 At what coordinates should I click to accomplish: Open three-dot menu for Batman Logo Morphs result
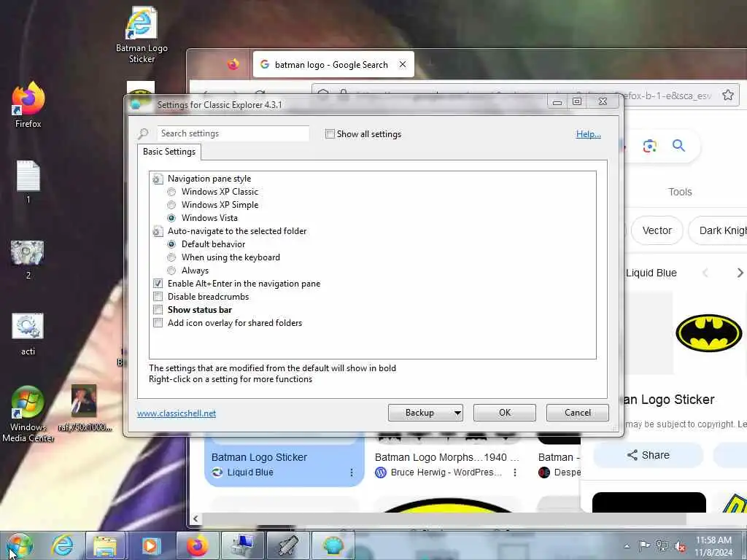(x=515, y=472)
